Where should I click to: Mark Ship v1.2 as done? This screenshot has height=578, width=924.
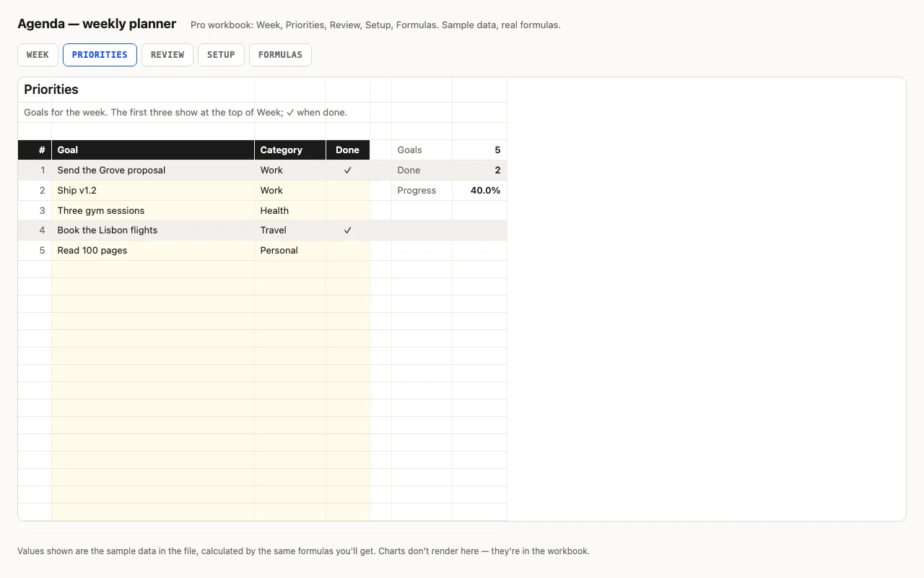click(x=348, y=191)
